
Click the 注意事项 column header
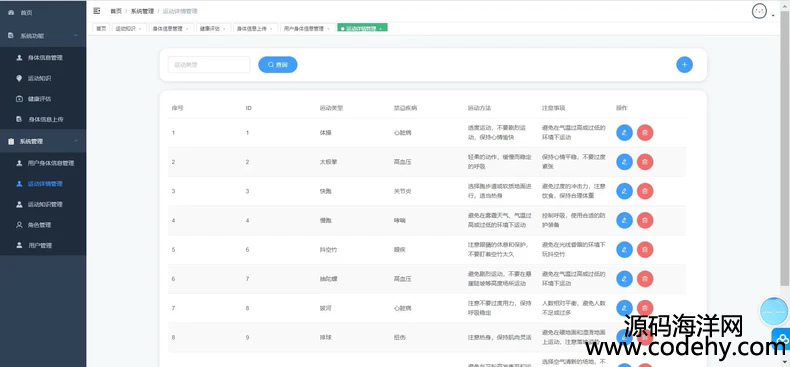(x=553, y=108)
